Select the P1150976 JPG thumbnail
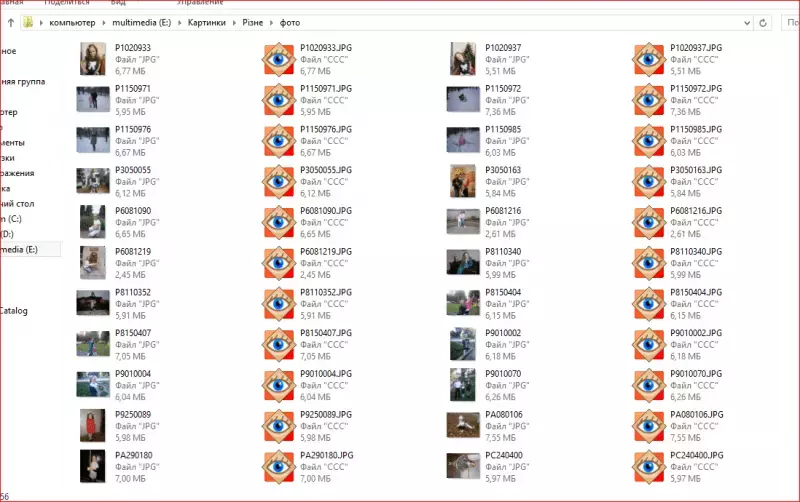 93,140
